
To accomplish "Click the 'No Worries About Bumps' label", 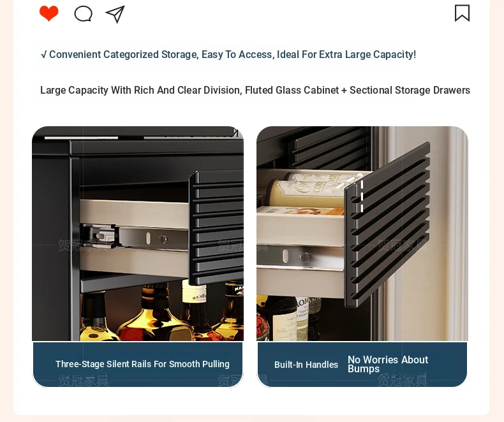I will (x=388, y=364).
